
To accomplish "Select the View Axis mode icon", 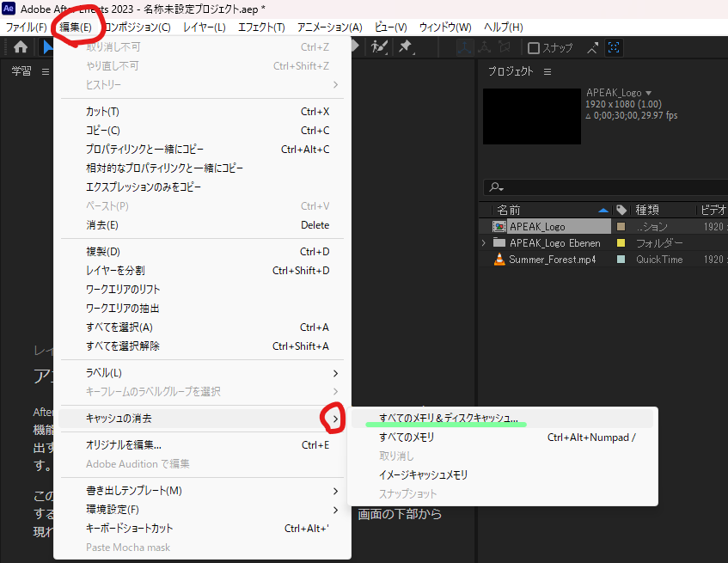I will 505,47.
